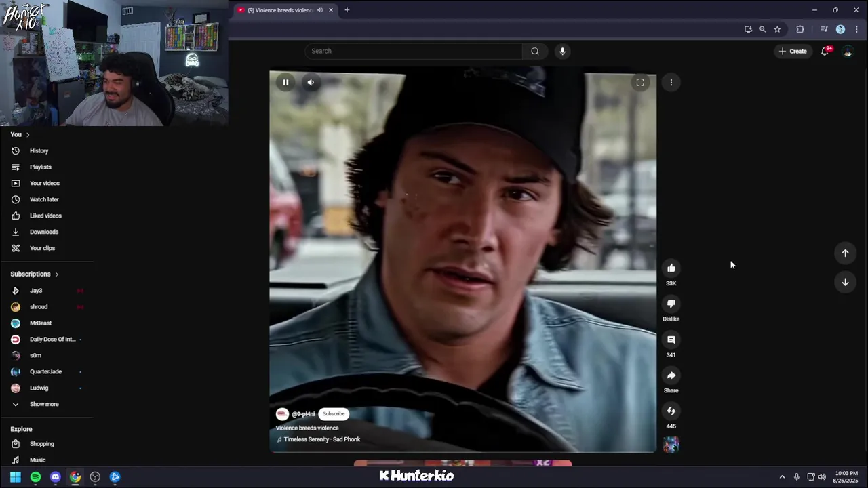Mute the Shorts video volume
The height and width of the screenshot is (488, 868).
(x=311, y=83)
